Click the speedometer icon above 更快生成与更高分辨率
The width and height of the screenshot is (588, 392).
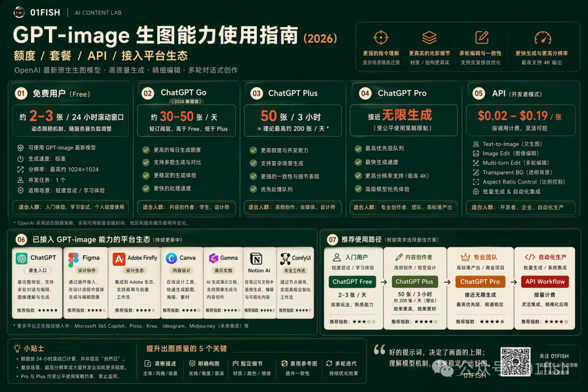[x=542, y=38]
